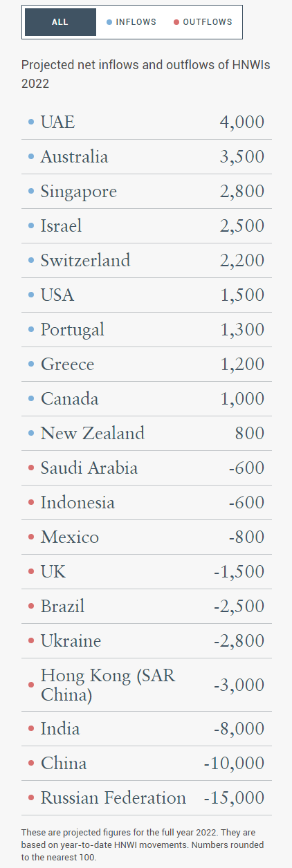Click the Mexico country label
Viewport: 292px width, 868px height.
point(70,537)
